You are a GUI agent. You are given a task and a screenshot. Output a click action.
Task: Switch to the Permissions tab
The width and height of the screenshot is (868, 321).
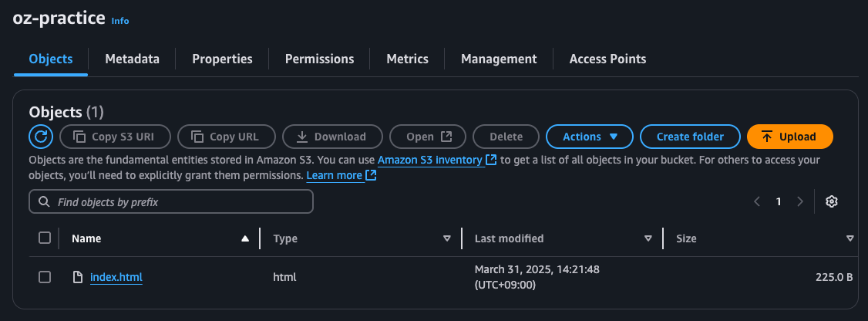(319, 59)
